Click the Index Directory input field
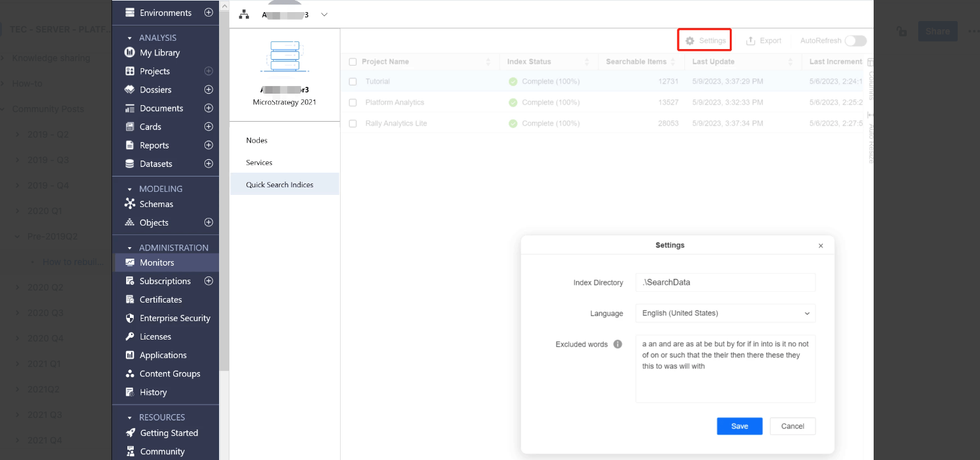 [x=725, y=282]
